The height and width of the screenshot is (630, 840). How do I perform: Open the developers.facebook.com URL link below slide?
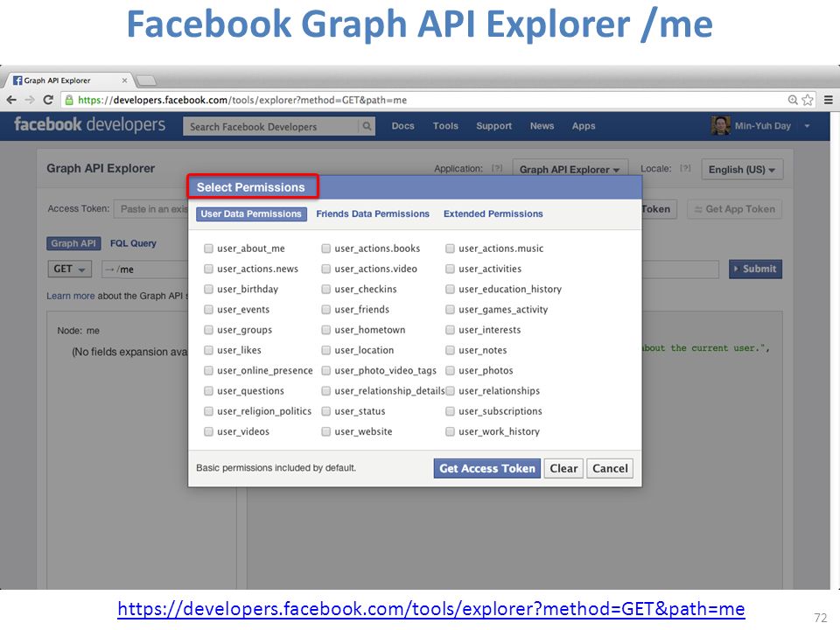click(431, 609)
